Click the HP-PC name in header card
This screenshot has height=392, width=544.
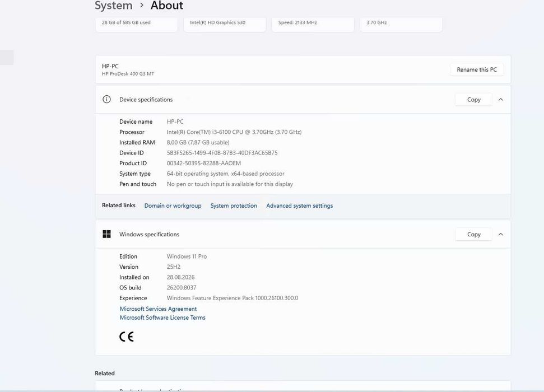(x=110, y=66)
